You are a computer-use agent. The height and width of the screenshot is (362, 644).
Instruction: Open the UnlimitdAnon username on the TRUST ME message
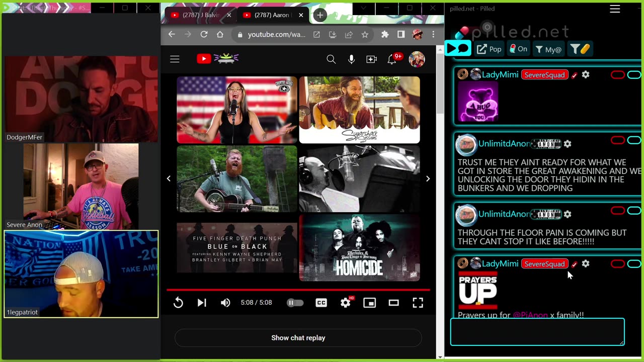pyautogui.click(x=504, y=144)
